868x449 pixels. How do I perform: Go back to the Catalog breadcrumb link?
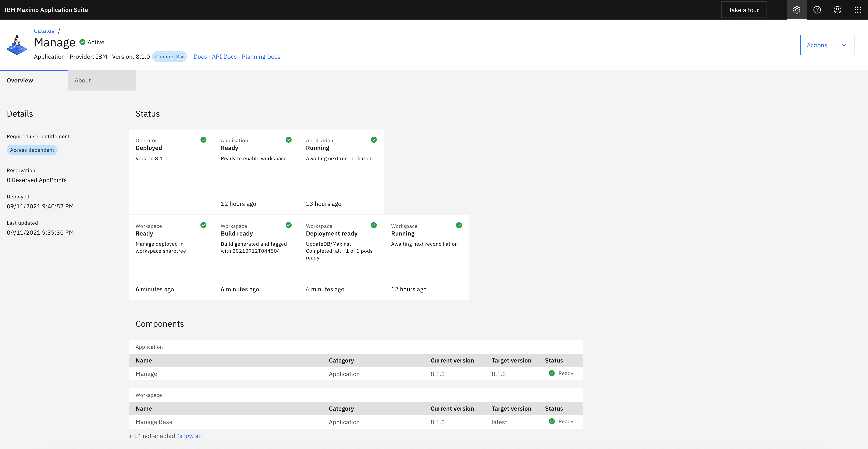[44, 31]
